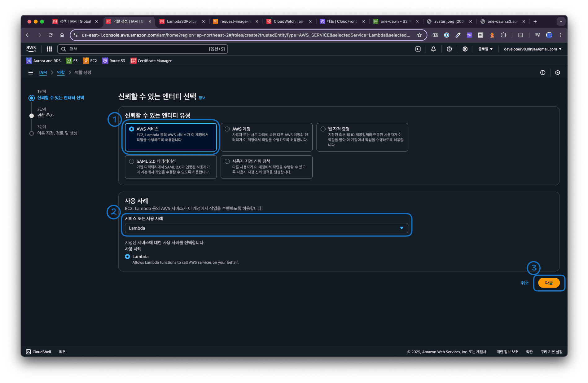Click the info circle icon in breadcrumb bar
The width and height of the screenshot is (588, 383).
point(543,73)
